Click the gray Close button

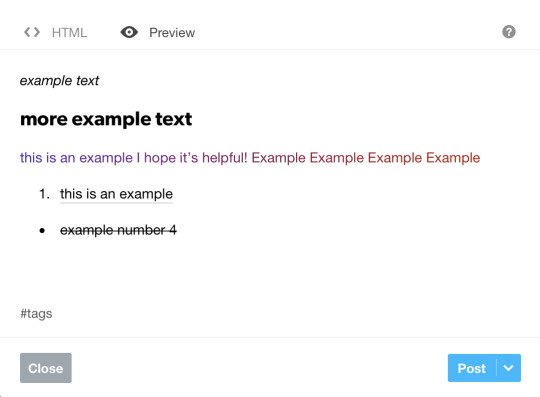tap(46, 368)
